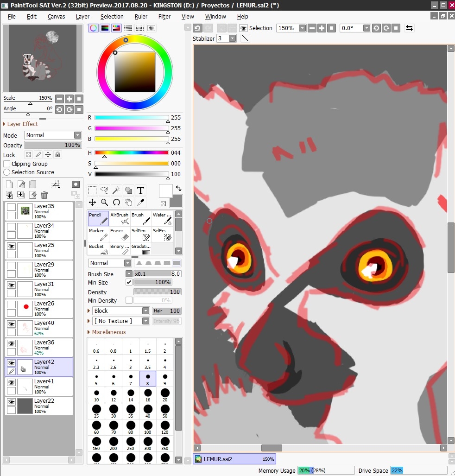Click the hue slider bar
Image resolution: width=455 pixels, height=476 pixels.
[132, 152]
